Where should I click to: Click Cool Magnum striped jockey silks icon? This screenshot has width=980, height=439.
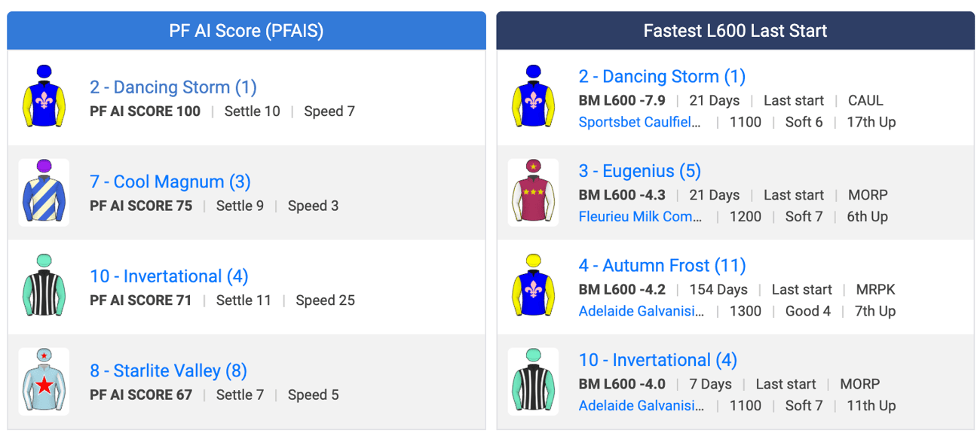coord(44,192)
